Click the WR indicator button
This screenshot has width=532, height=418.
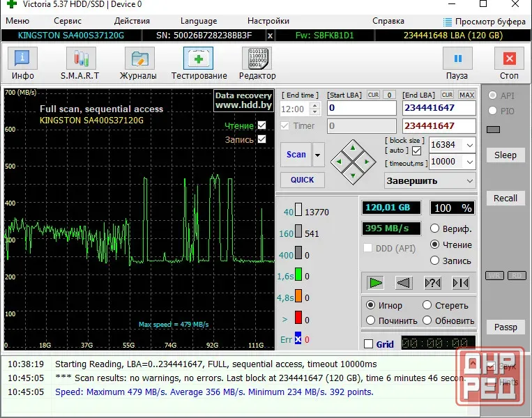pos(494,276)
